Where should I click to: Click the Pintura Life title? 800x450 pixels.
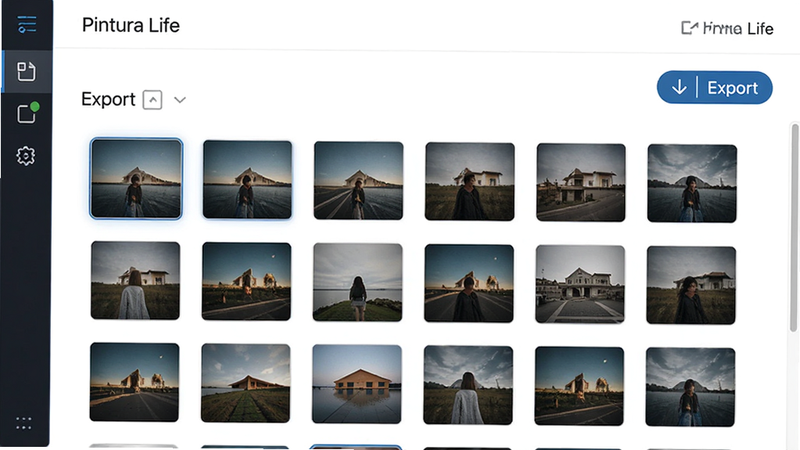pyautogui.click(x=131, y=25)
